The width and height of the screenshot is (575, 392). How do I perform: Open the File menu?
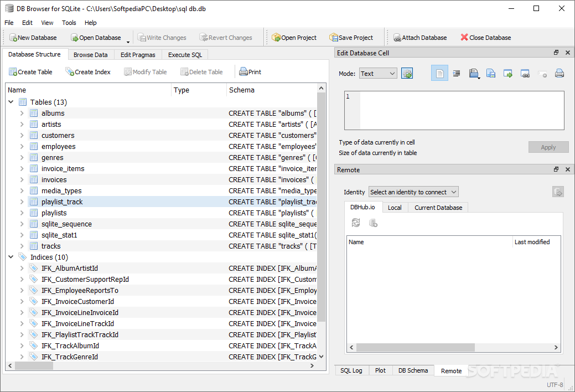coord(9,23)
